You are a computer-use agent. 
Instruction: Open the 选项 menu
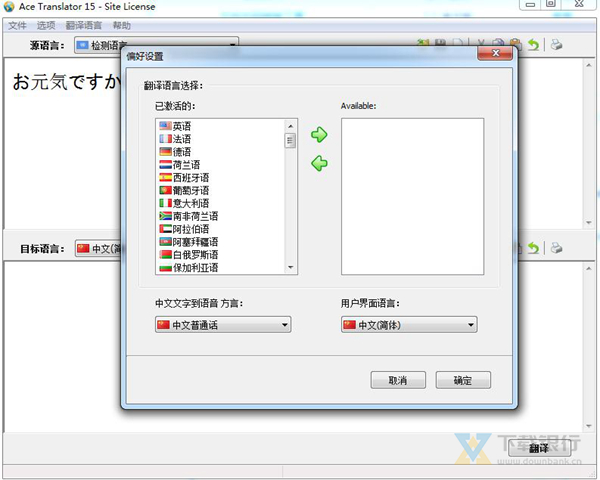(46, 26)
